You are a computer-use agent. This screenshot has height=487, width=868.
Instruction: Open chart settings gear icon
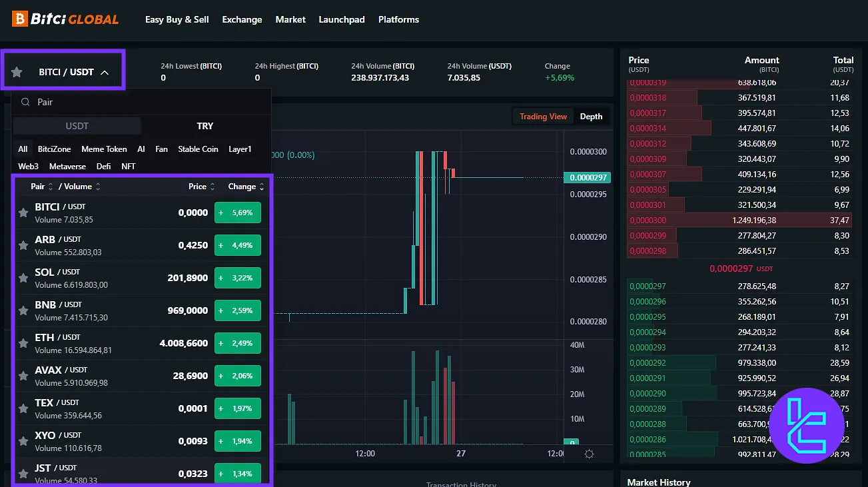click(589, 454)
